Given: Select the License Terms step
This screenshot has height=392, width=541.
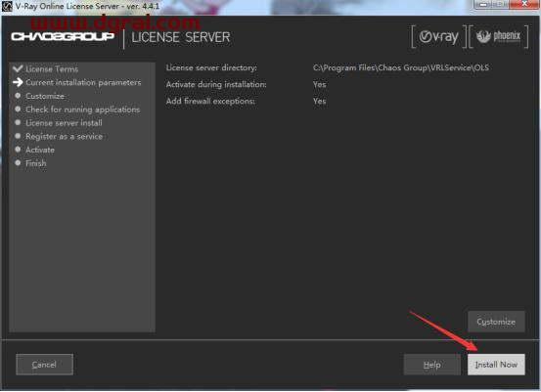Looking at the screenshot, I should click(x=52, y=69).
